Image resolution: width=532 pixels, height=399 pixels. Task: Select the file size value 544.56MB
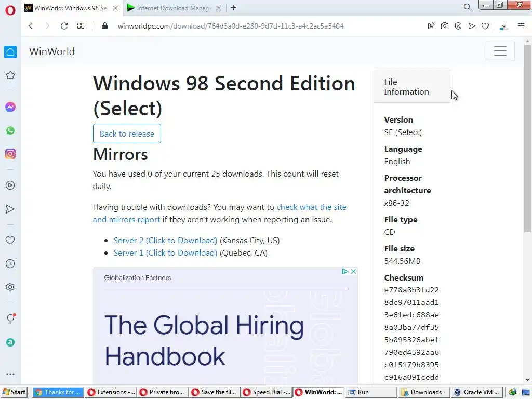point(402,261)
